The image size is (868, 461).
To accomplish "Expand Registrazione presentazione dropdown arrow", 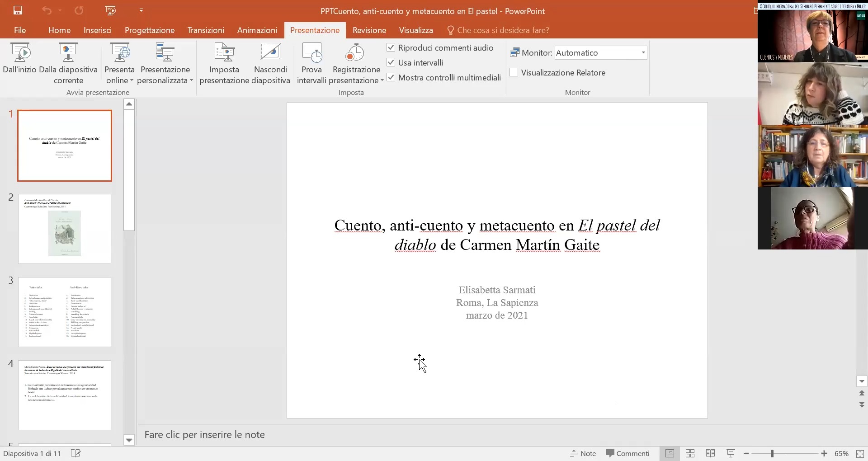I will point(382,81).
